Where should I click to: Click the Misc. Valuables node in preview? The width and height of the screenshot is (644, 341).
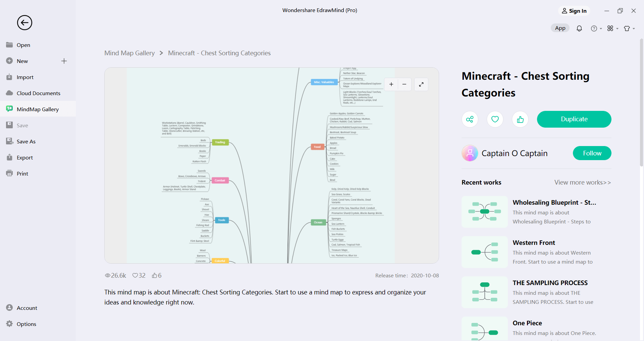pos(324,82)
